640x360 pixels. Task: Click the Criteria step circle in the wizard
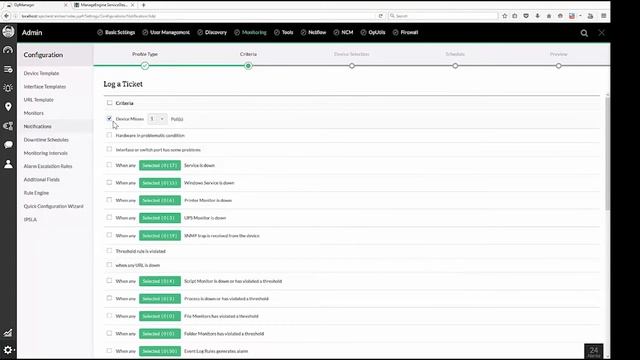[248, 66]
